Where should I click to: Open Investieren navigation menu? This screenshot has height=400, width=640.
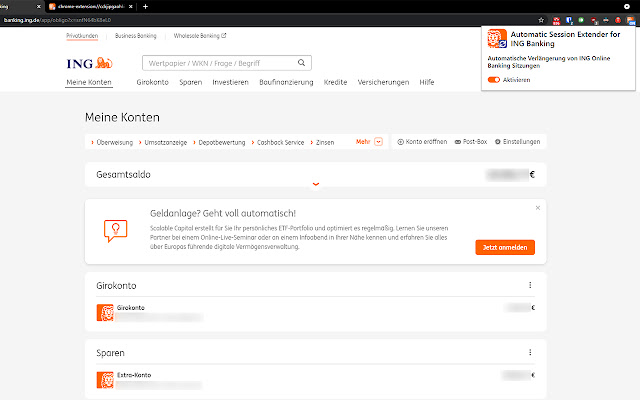coord(230,82)
